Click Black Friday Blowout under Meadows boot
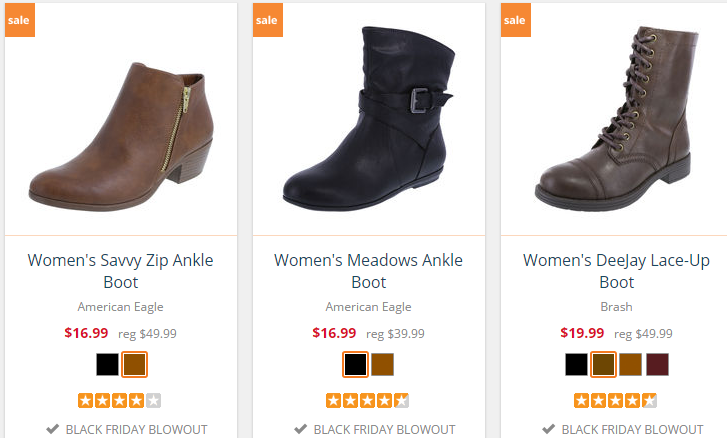 click(x=377, y=429)
